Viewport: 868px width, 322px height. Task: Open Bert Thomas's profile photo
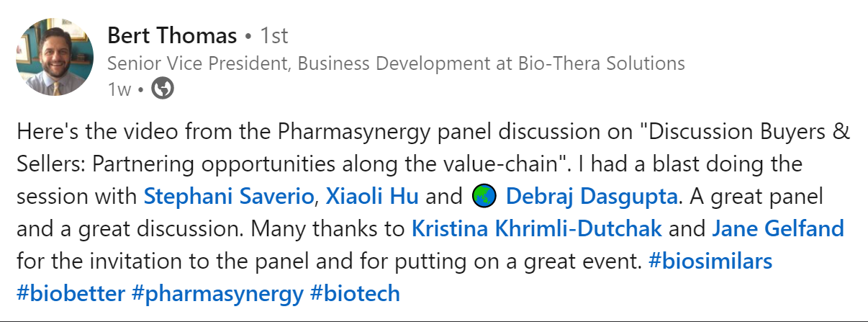click(x=55, y=58)
